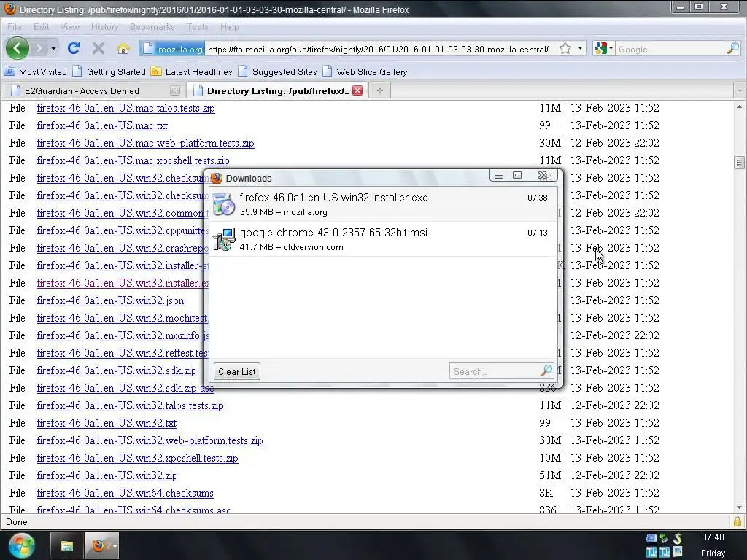The width and height of the screenshot is (747, 560).
Task: Open the search engine selector dropdown
Action: 603,49
